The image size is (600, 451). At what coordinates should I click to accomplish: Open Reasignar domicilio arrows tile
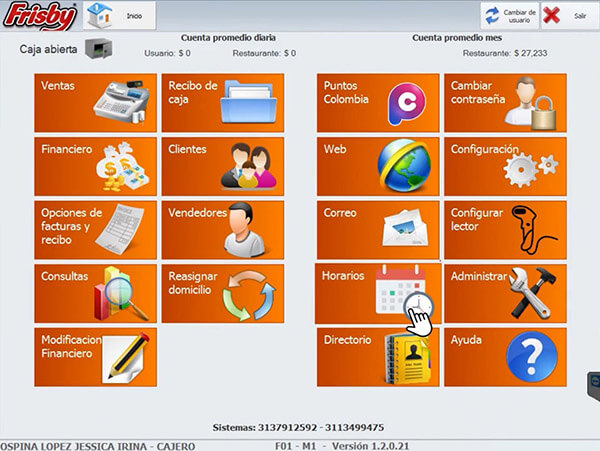[x=223, y=294]
